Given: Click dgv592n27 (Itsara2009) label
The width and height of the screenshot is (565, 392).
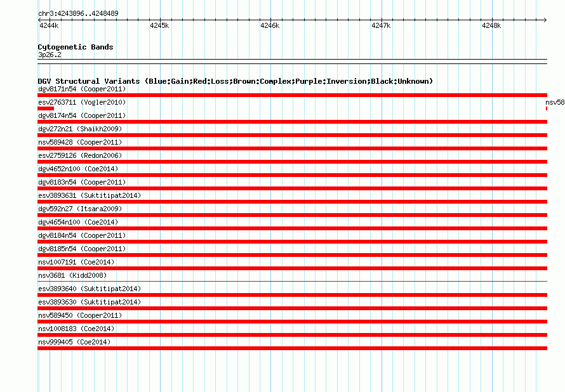Looking at the screenshot, I should [x=80, y=209].
